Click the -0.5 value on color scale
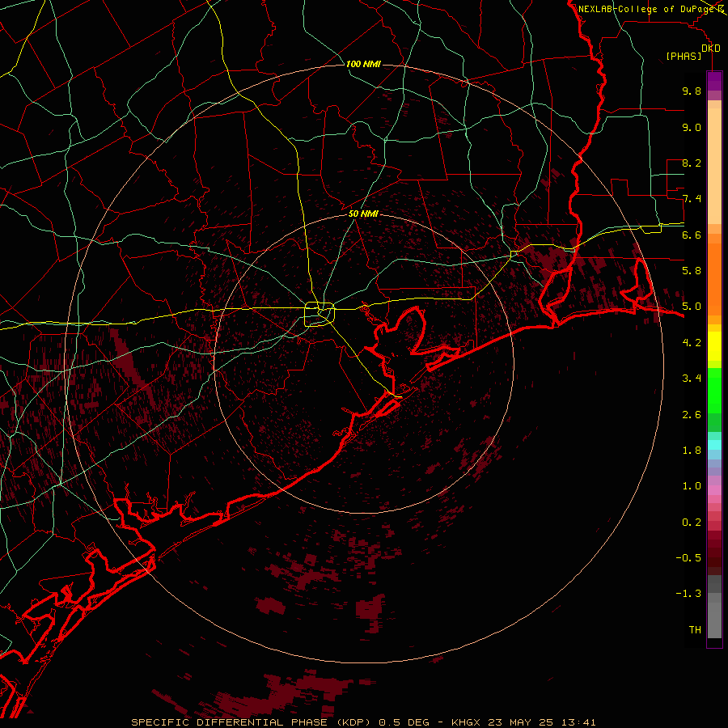 [688, 558]
